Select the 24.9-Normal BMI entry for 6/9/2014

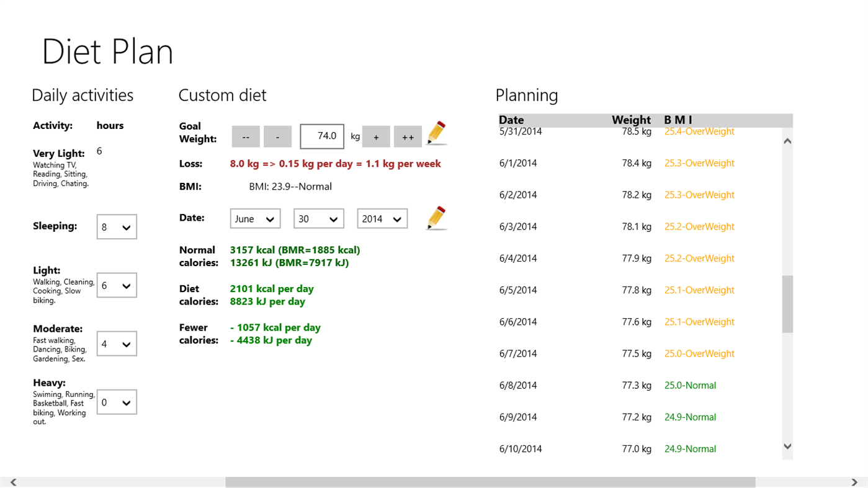tap(690, 417)
